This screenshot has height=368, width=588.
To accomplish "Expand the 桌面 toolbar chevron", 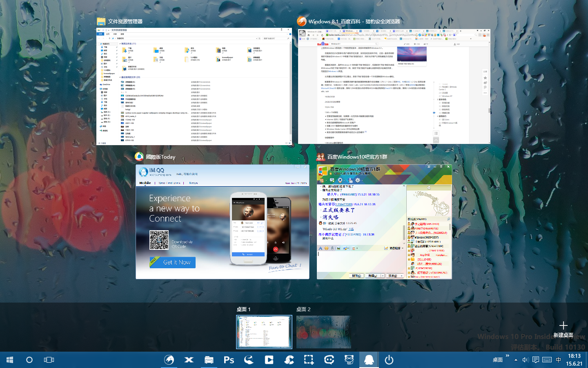I will coord(508,356).
